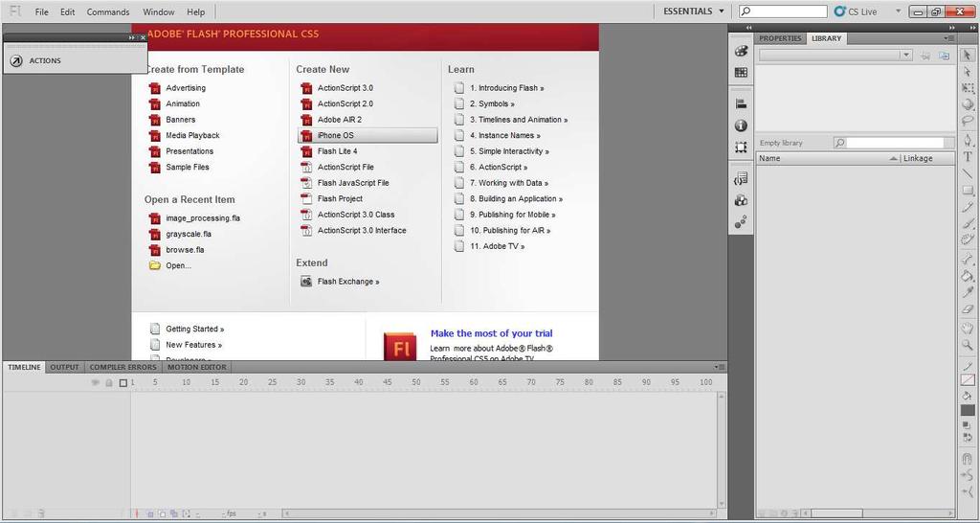Click the top help search field
This screenshot has height=523, width=980.
(x=783, y=11)
